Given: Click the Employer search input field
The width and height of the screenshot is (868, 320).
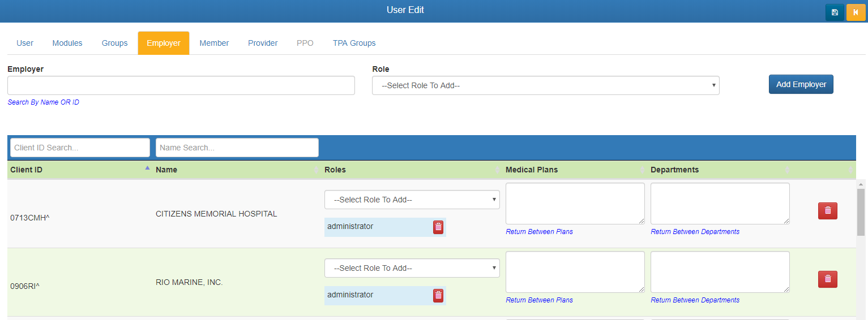Looking at the screenshot, I should [181, 85].
